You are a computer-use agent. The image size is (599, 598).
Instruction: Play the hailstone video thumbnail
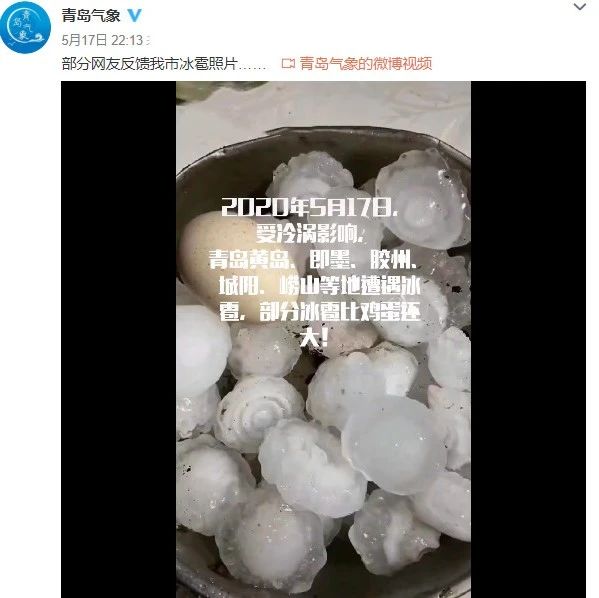[x=324, y=339]
